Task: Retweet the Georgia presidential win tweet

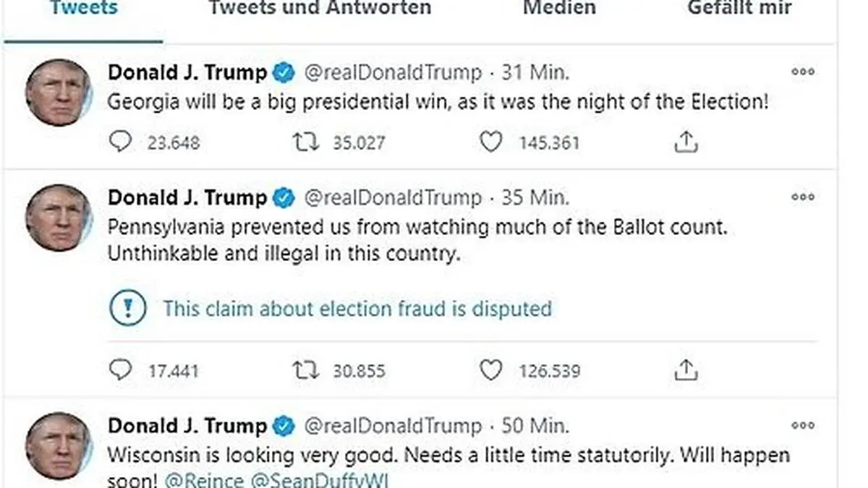Action: point(305,142)
